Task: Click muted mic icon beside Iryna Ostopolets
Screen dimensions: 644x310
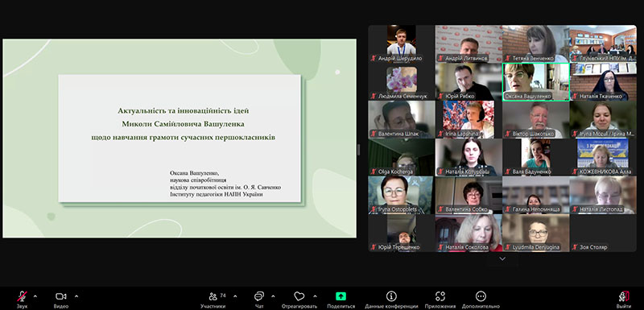Action: tap(374, 209)
